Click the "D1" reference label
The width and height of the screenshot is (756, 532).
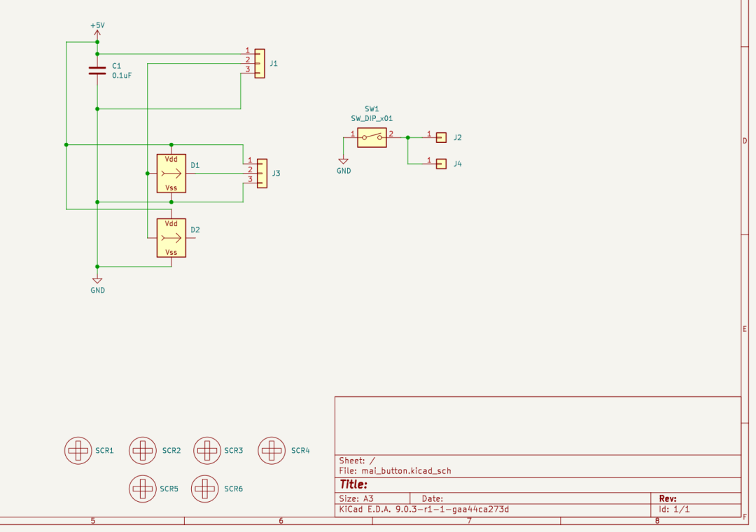pyautogui.click(x=195, y=165)
